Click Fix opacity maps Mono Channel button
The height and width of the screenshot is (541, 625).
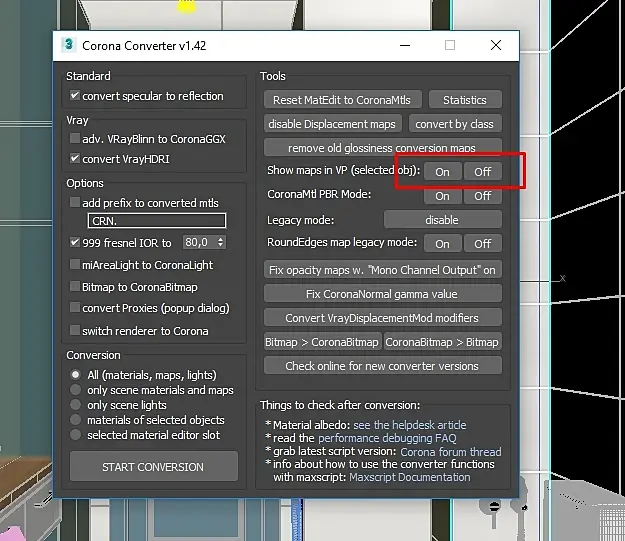click(x=382, y=270)
